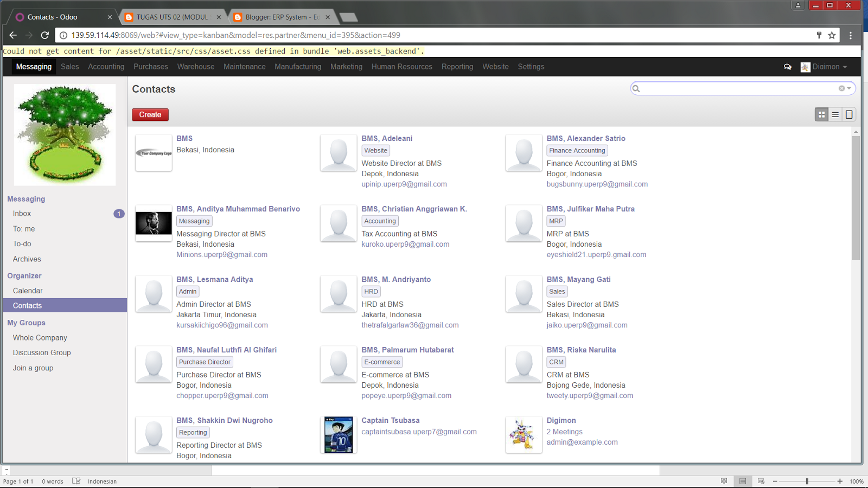Switch to form view
Viewport: 868px width, 488px height.
[849, 114]
